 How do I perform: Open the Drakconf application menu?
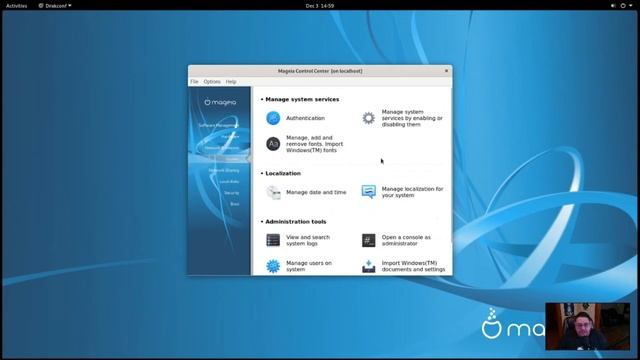(55, 6)
